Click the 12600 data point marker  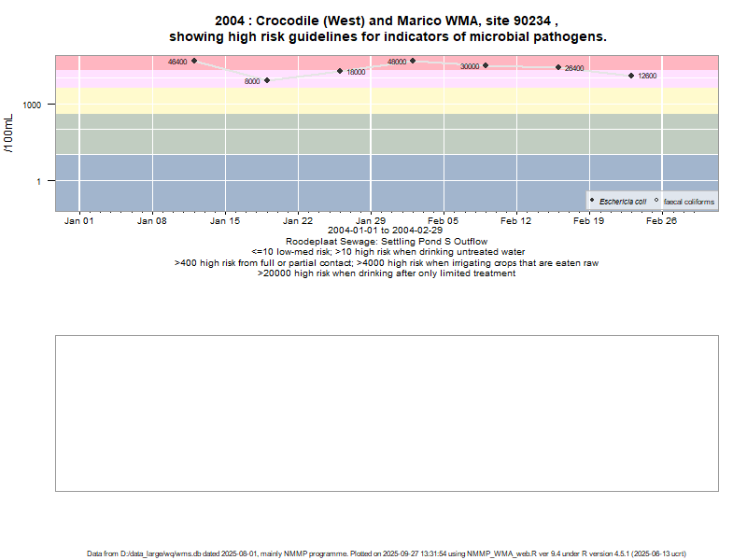[631, 76]
